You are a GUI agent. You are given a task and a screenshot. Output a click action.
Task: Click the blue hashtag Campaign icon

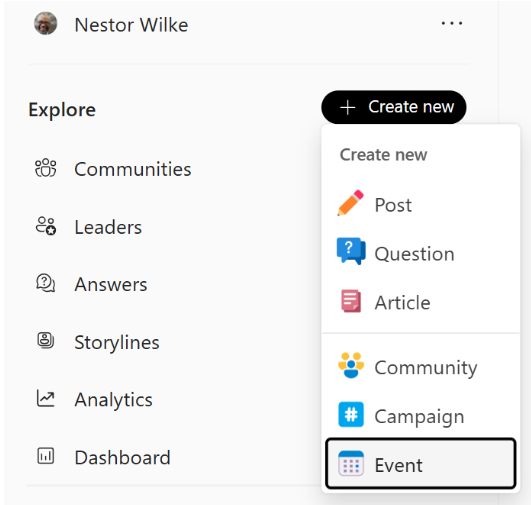[x=351, y=415]
